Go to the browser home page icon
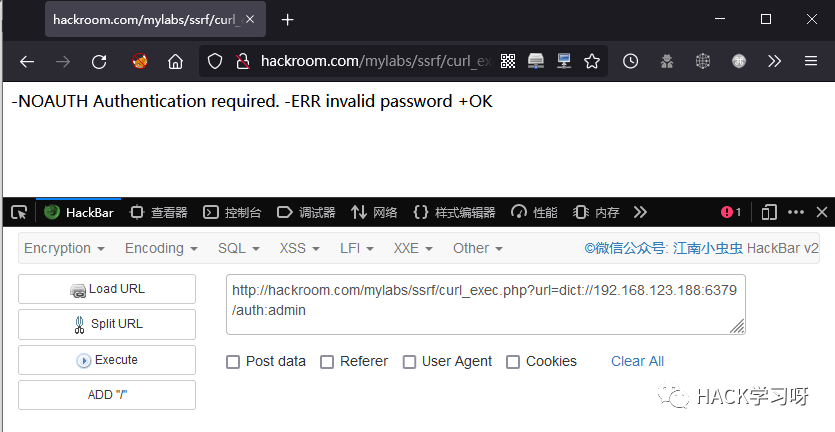835x432 pixels. click(175, 62)
